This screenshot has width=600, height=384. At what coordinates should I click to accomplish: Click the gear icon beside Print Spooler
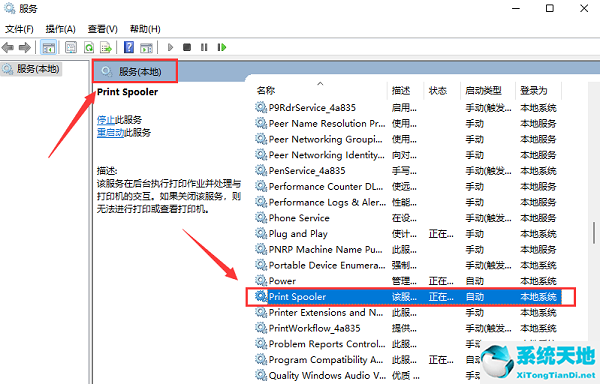point(261,296)
